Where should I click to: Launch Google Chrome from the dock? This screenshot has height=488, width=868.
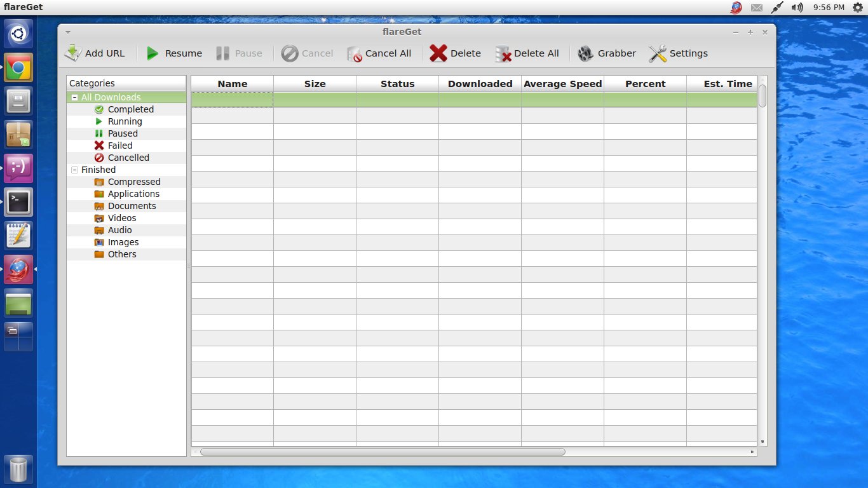[x=19, y=67]
